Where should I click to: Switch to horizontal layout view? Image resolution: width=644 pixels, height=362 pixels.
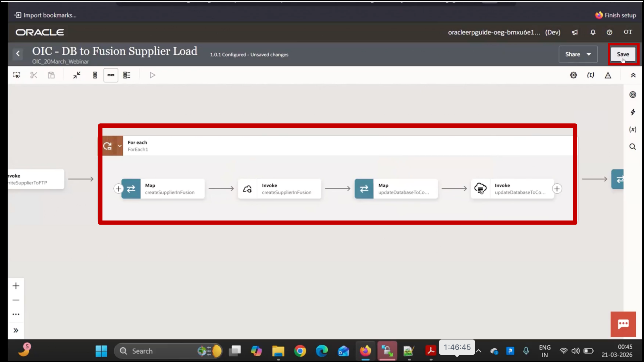[111, 75]
